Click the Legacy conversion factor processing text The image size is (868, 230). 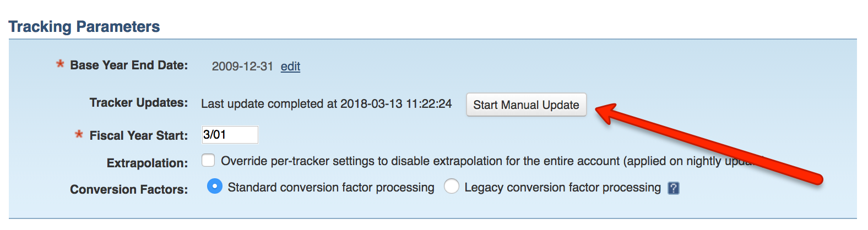[562, 188]
